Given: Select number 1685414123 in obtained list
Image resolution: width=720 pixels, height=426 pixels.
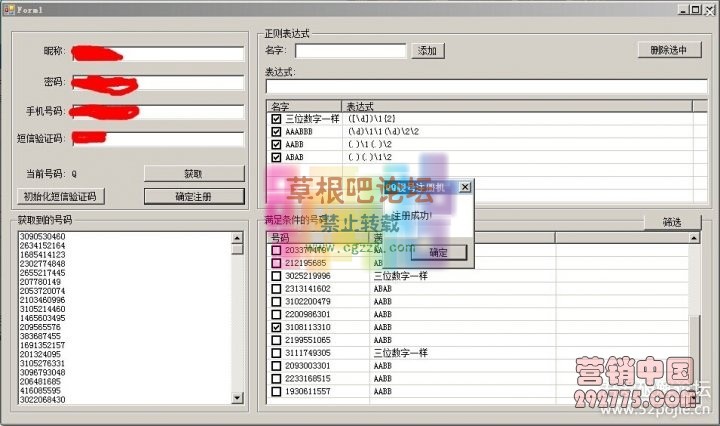Looking at the screenshot, I should point(43,255).
